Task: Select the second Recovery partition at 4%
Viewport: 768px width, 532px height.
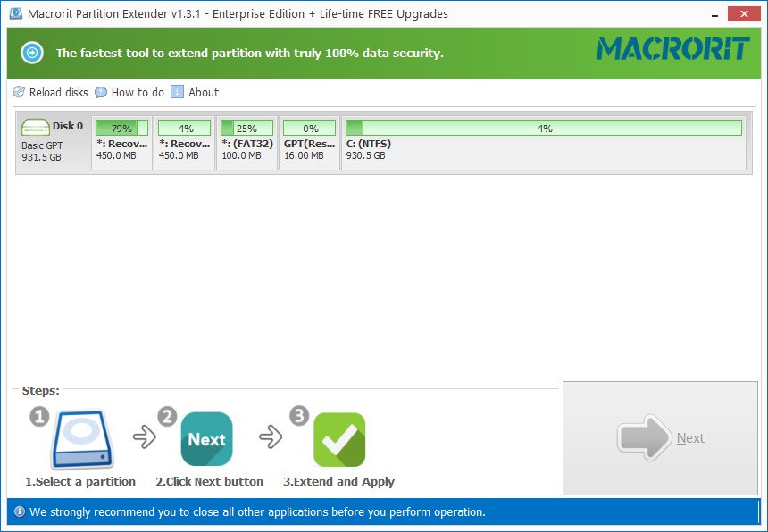Action: (x=184, y=143)
